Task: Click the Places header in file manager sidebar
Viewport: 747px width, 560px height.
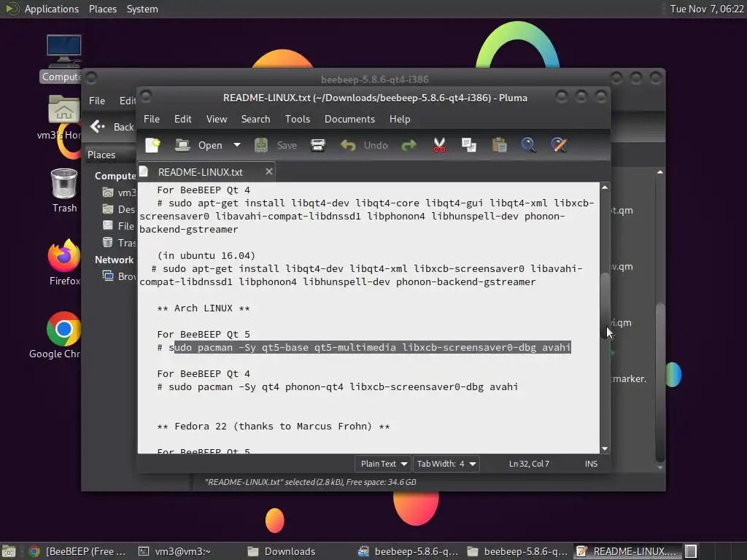Action: 101,155
